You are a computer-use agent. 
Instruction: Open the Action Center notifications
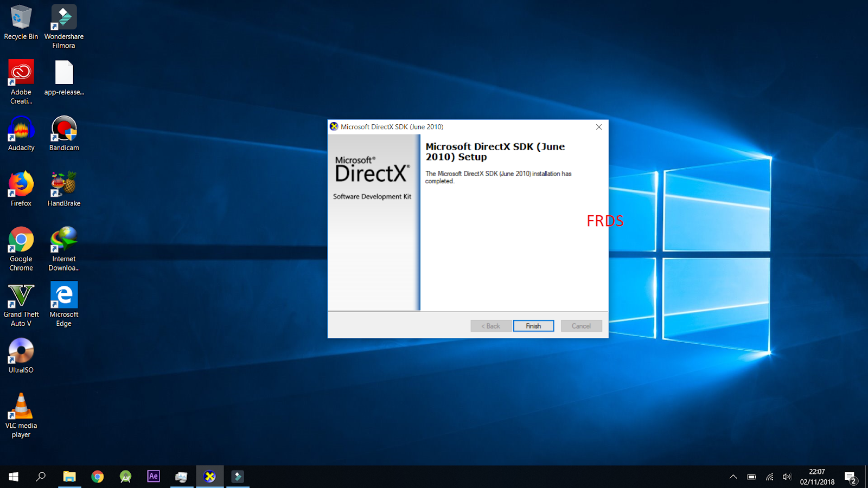[x=851, y=477]
